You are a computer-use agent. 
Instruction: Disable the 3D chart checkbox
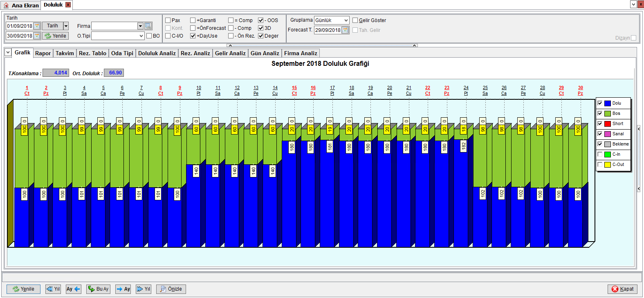[x=260, y=28]
